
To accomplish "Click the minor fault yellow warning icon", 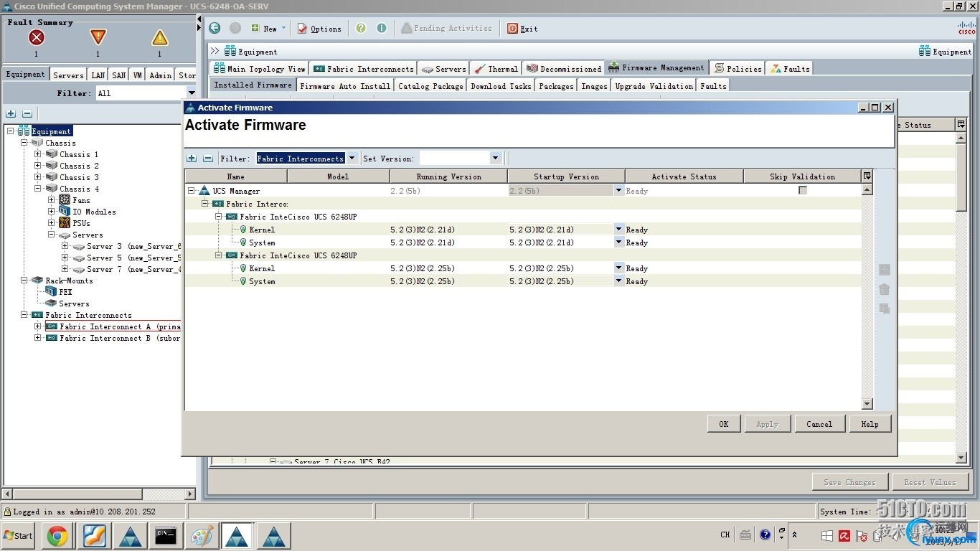I will click(x=159, y=37).
